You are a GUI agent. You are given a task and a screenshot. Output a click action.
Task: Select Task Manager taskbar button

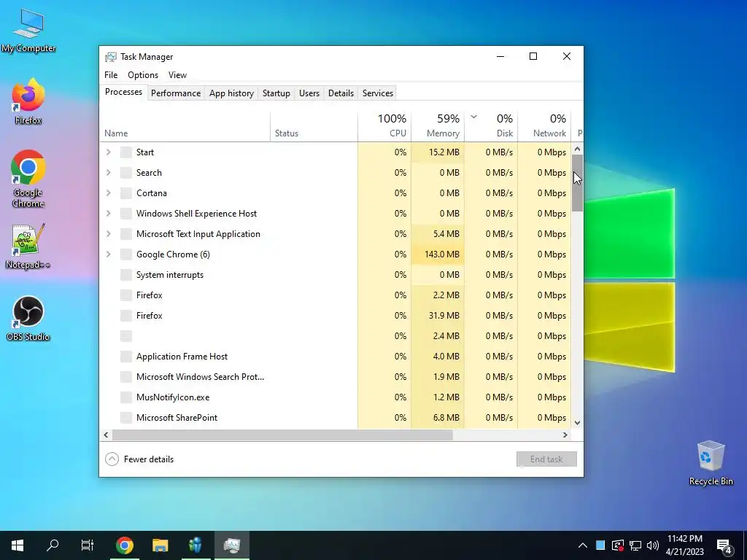pos(231,545)
